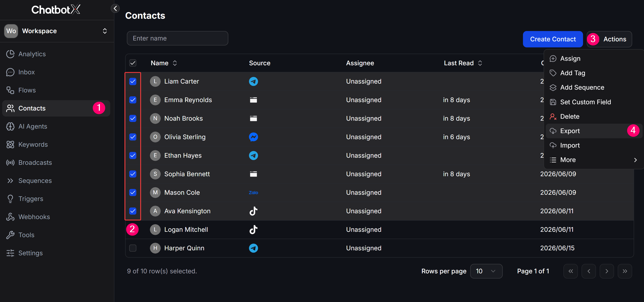Click Ava Kensington's TikTok source icon
This screenshot has height=302, width=644.
[253, 211]
